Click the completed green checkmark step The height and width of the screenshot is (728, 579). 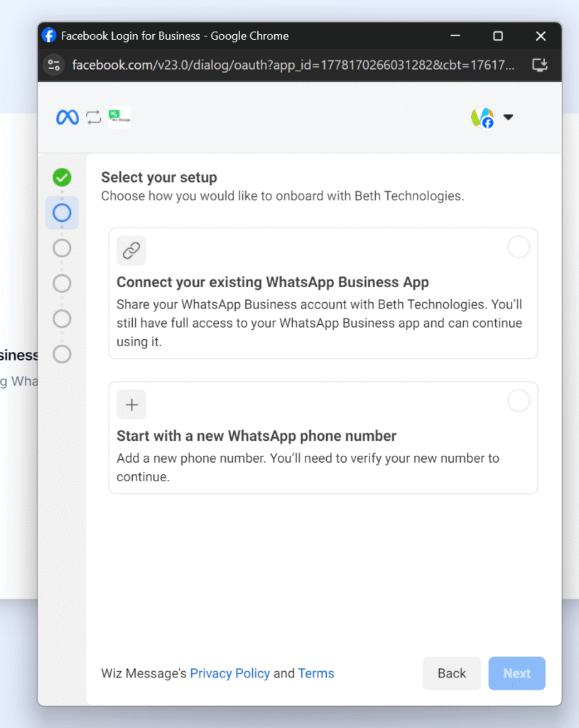point(62,178)
